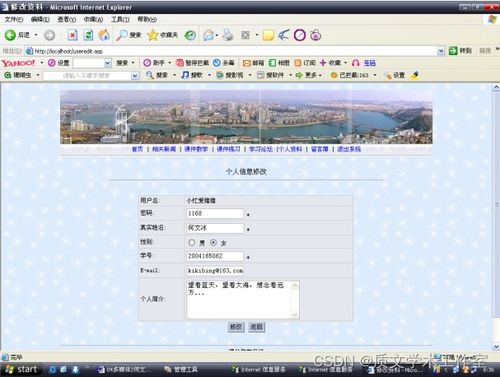Image resolution: width=500 pixels, height=377 pixels.
Task: Select the female gender radio button
Action: 213,242
